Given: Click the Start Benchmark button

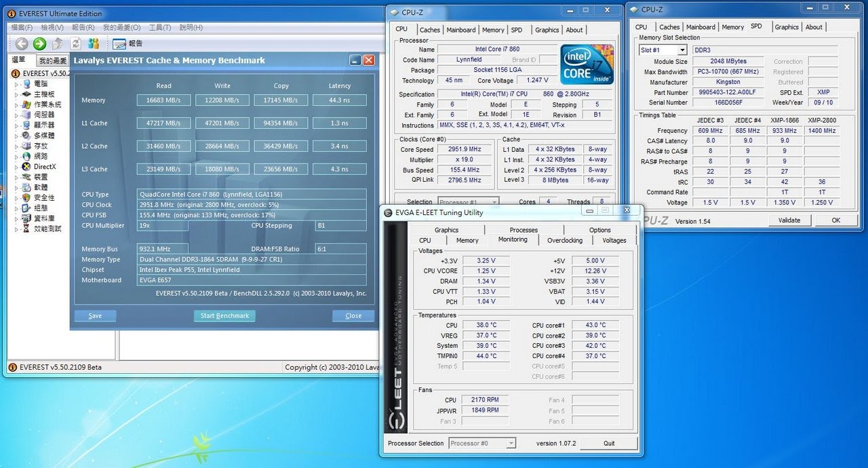Looking at the screenshot, I should pos(225,315).
